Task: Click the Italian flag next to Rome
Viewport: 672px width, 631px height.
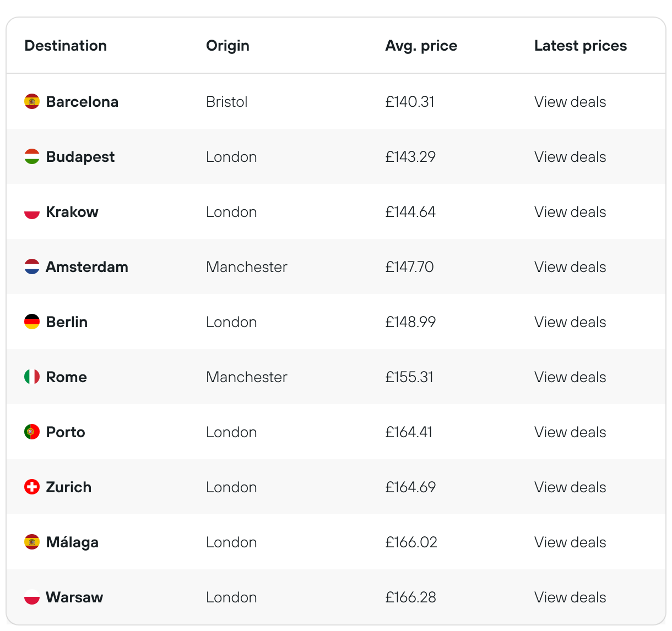Action: (x=32, y=377)
